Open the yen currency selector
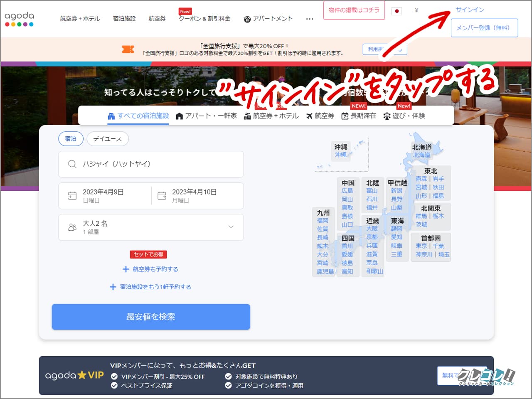This screenshot has height=399, width=532. 416,10
